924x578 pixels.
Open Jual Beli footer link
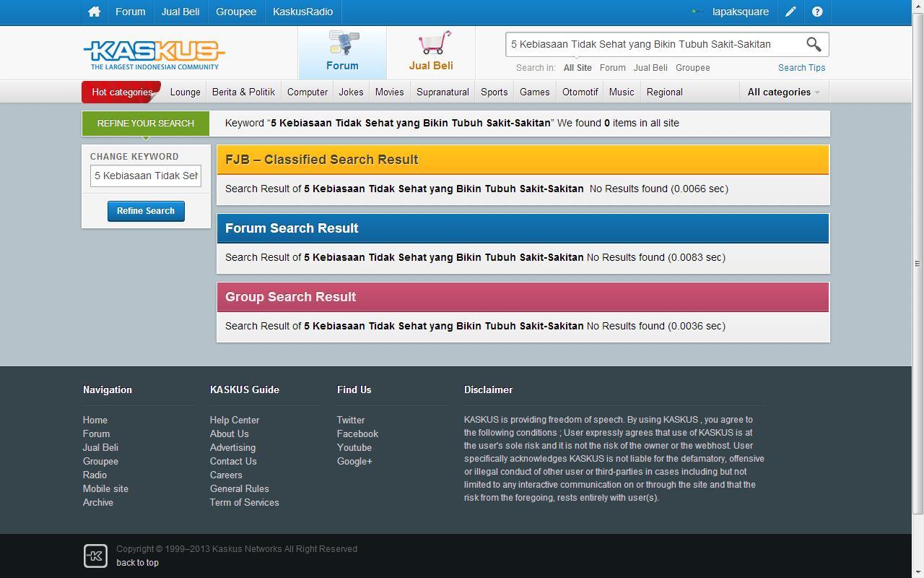[101, 447]
